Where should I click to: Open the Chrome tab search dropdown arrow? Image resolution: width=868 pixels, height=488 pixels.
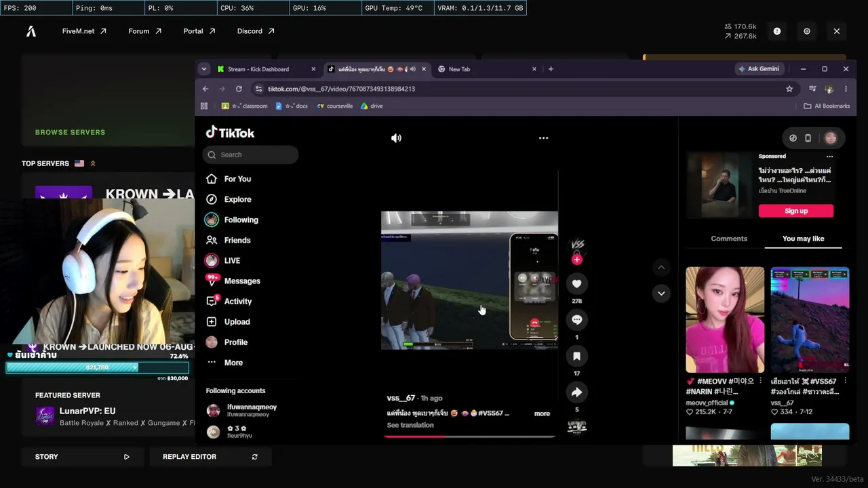point(204,69)
